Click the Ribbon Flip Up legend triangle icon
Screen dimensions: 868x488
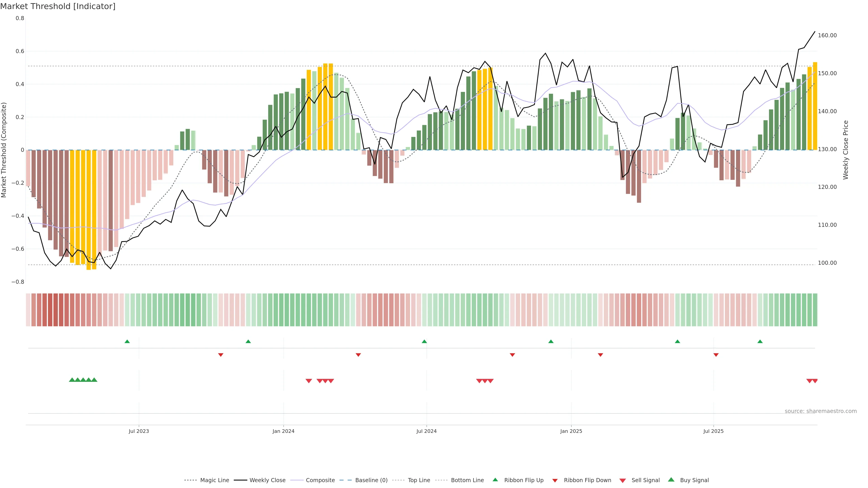coord(495,480)
